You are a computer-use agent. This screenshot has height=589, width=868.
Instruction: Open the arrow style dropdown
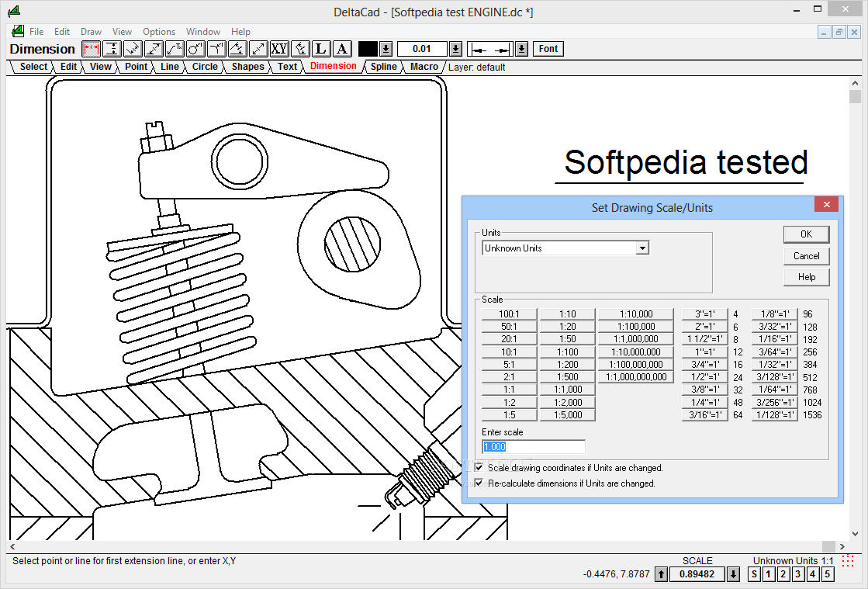click(x=521, y=49)
